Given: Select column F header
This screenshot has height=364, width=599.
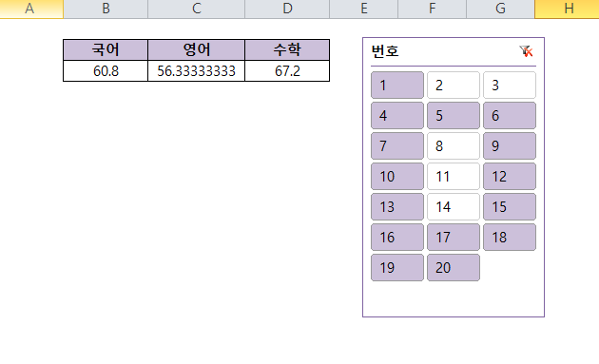Looking at the screenshot, I should [432, 9].
